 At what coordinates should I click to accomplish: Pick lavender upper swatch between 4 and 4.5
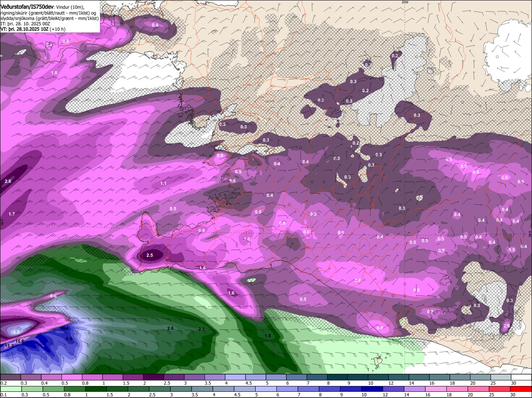pyautogui.click(x=235, y=377)
